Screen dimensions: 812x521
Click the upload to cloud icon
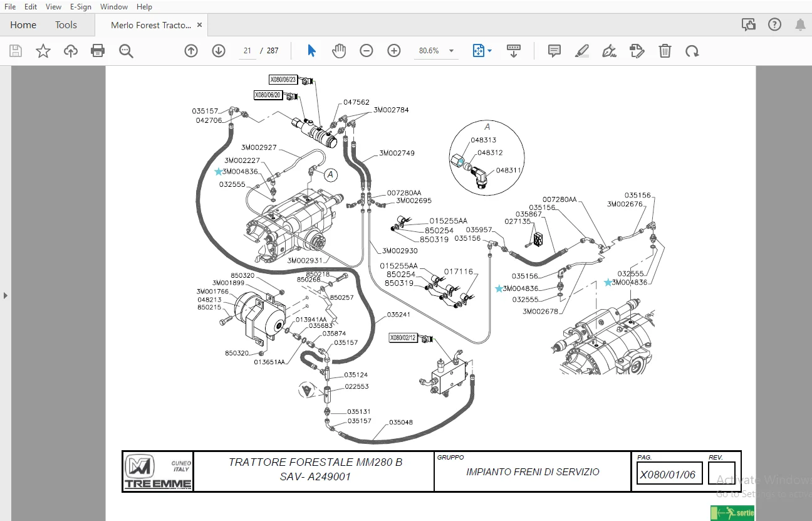(x=71, y=51)
